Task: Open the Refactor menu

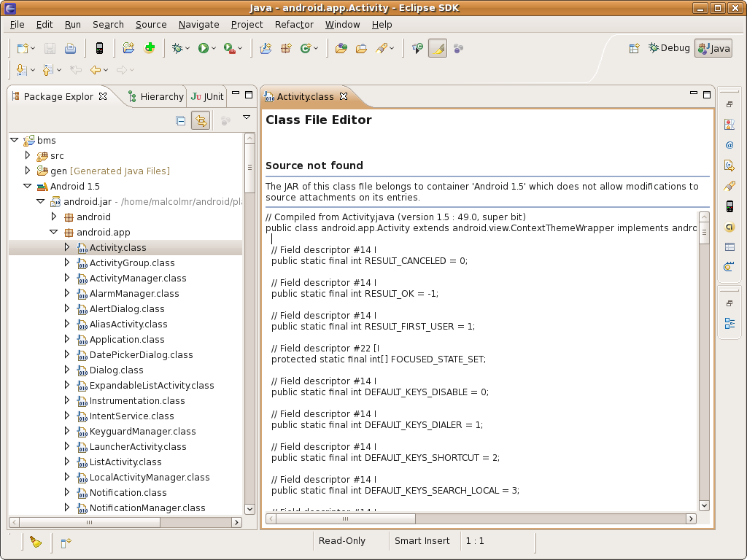Action: 294,24
